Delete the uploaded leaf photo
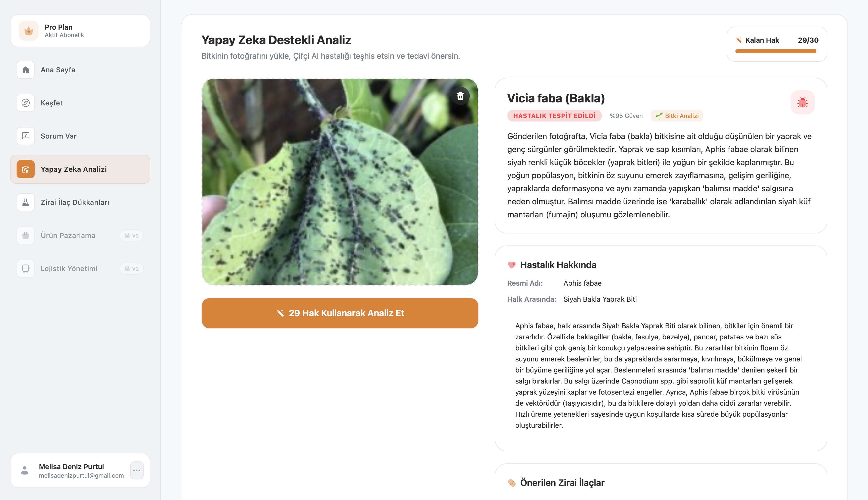Viewport: 868px width, 500px height. pos(460,96)
